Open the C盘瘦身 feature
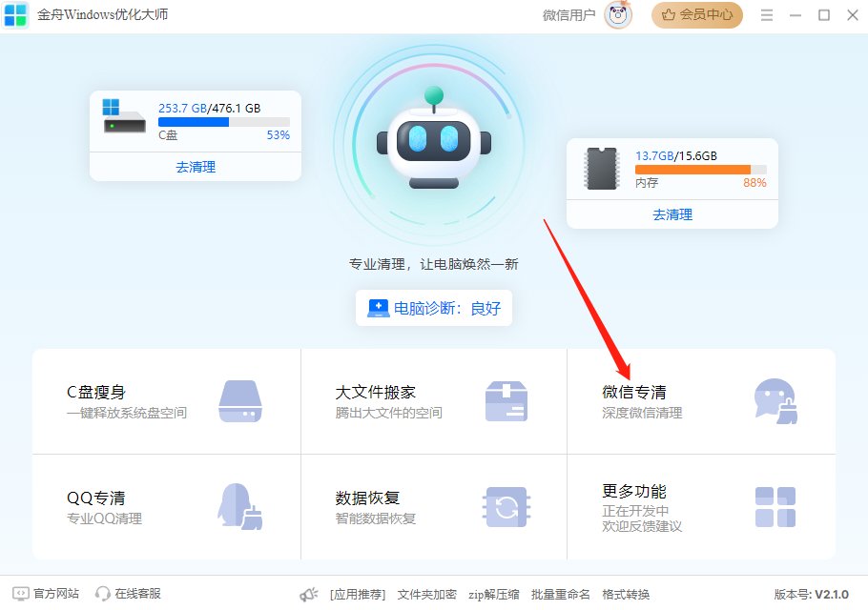The image size is (868, 610). [x=167, y=401]
